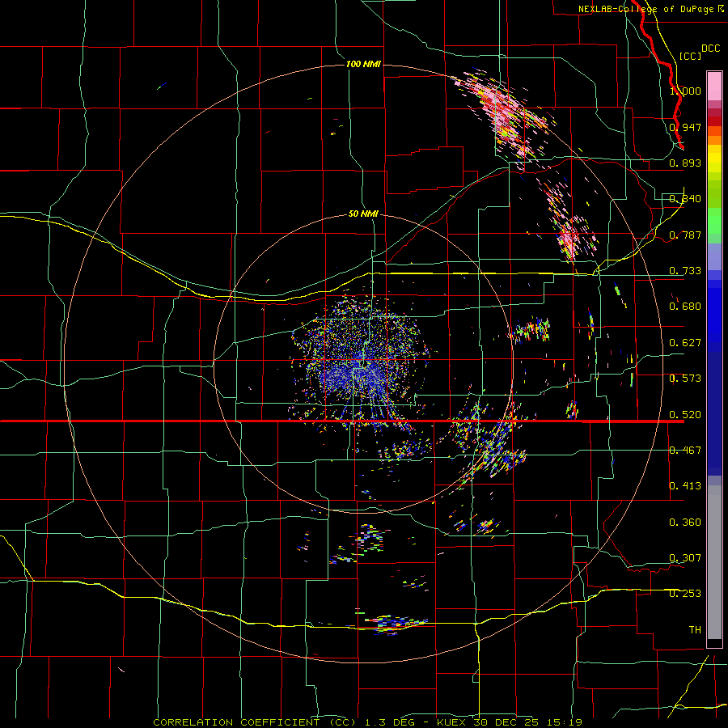This screenshot has height=728, width=728.
Task: Click the 0.573 scale value
Action: [x=685, y=379]
